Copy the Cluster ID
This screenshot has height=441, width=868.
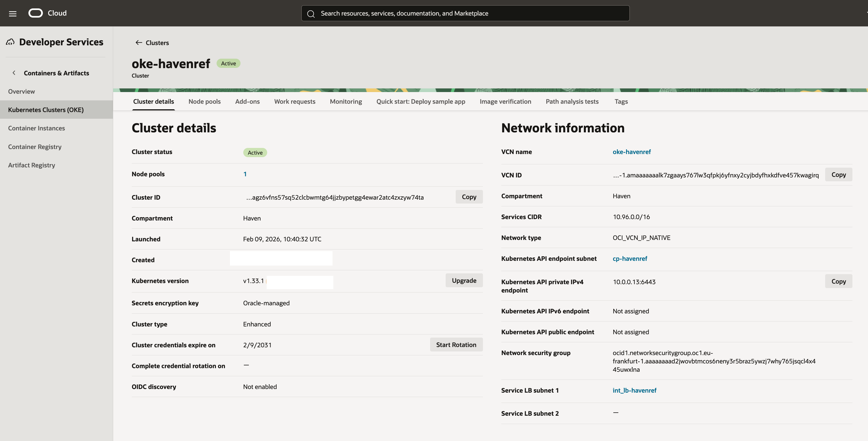[x=469, y=197]
